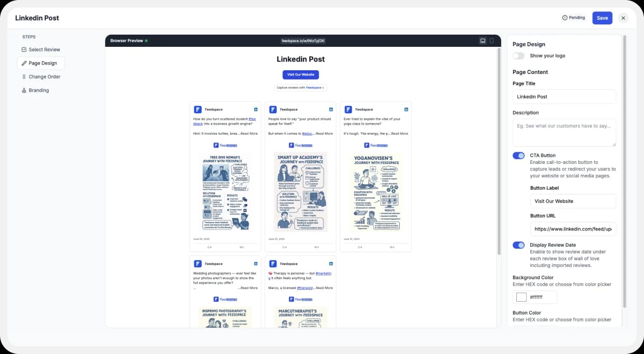This screenshot has width=644, height=354.
Task: Click LinkedIn icon on yoga class review
Action: click(406, 109)
